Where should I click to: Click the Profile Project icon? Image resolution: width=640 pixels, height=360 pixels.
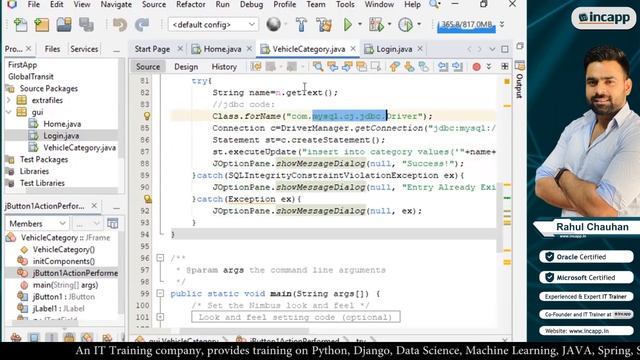(x=405, y=24)
